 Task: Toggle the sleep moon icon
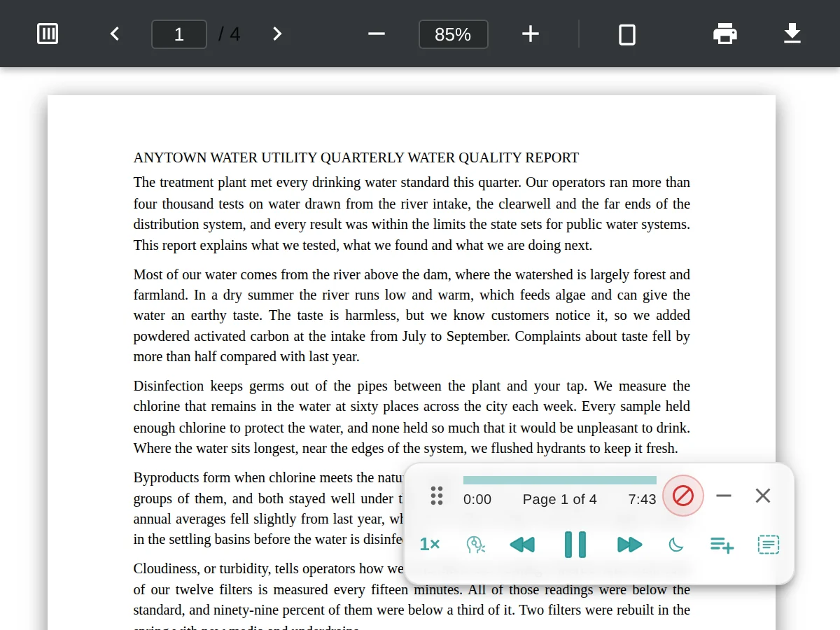(x=676, y=545)
